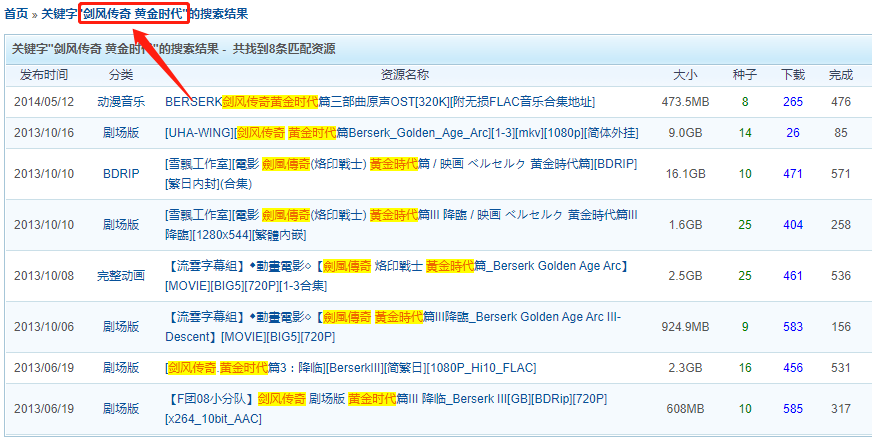Sort by 发布时间 column header
The height and width of the screenshot is (443, 872).
pos(44,75)
